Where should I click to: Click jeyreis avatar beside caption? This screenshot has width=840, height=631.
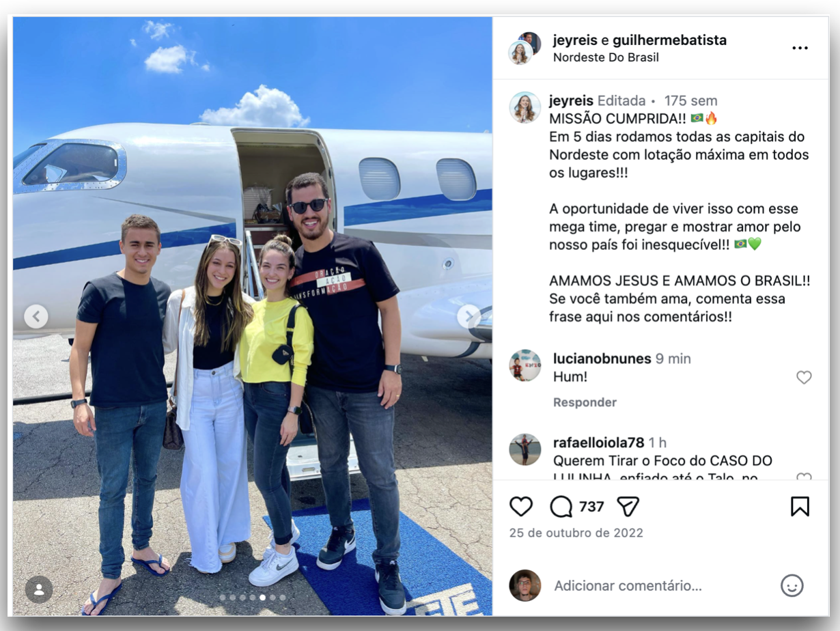click(525, 107)
